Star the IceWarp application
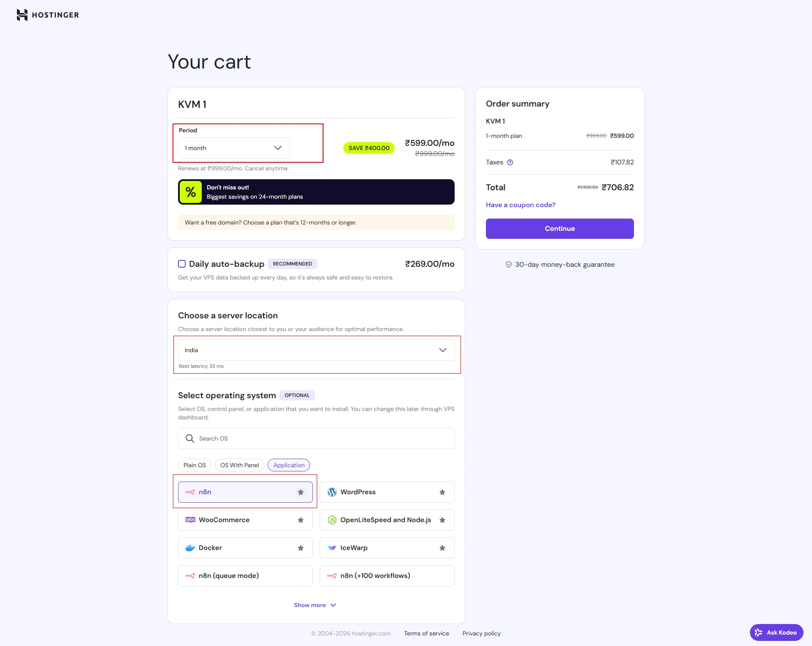The width and height of the screenshot is (812, 646). pos(442,548)
